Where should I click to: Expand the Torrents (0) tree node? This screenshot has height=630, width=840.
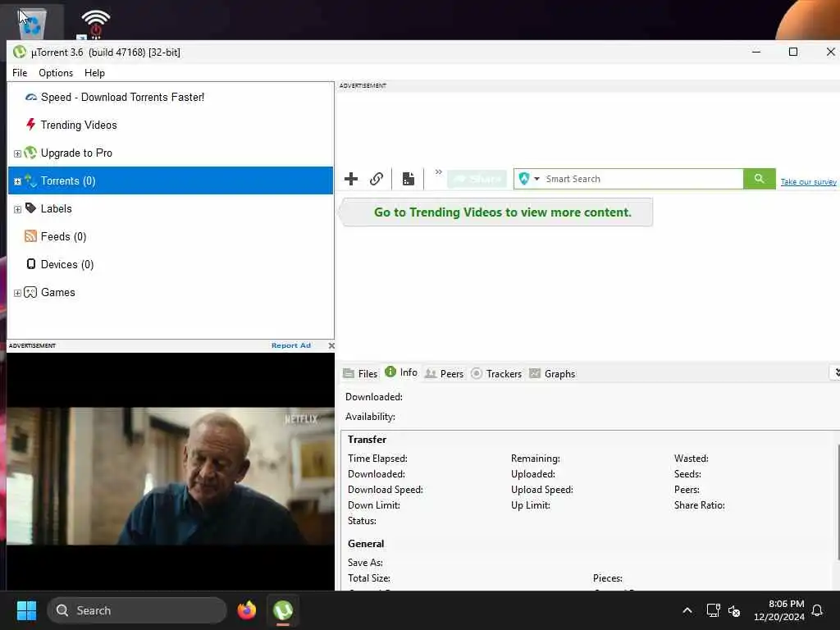[x=17, y=181]
